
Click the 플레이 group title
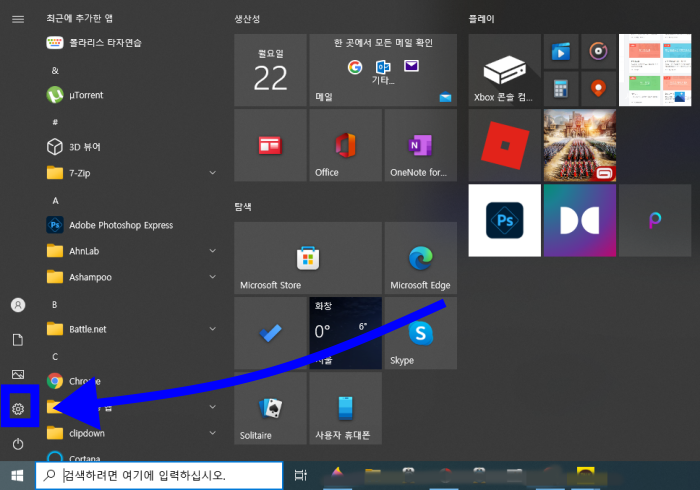(481, 19)
